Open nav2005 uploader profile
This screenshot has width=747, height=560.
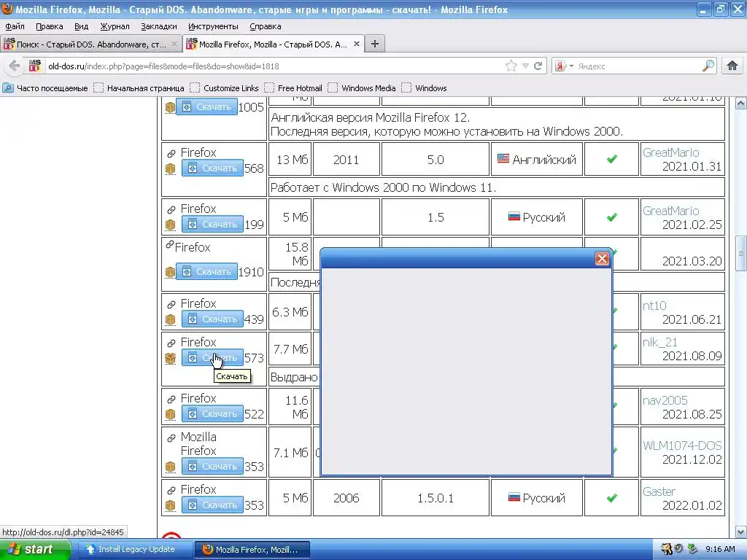(665, 400)
